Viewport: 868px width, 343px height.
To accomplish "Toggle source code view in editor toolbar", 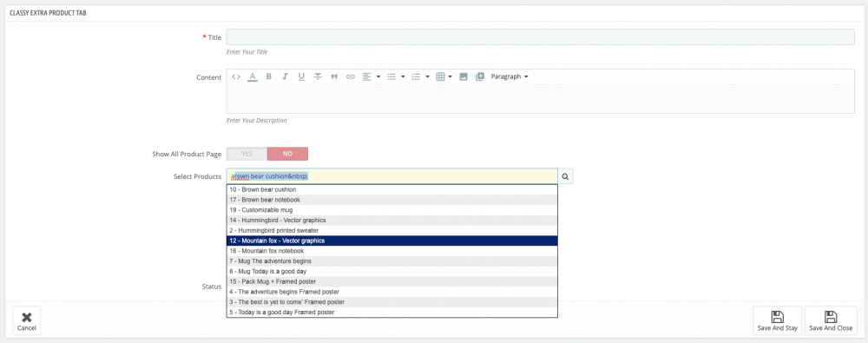I will (x=236, y=76).
